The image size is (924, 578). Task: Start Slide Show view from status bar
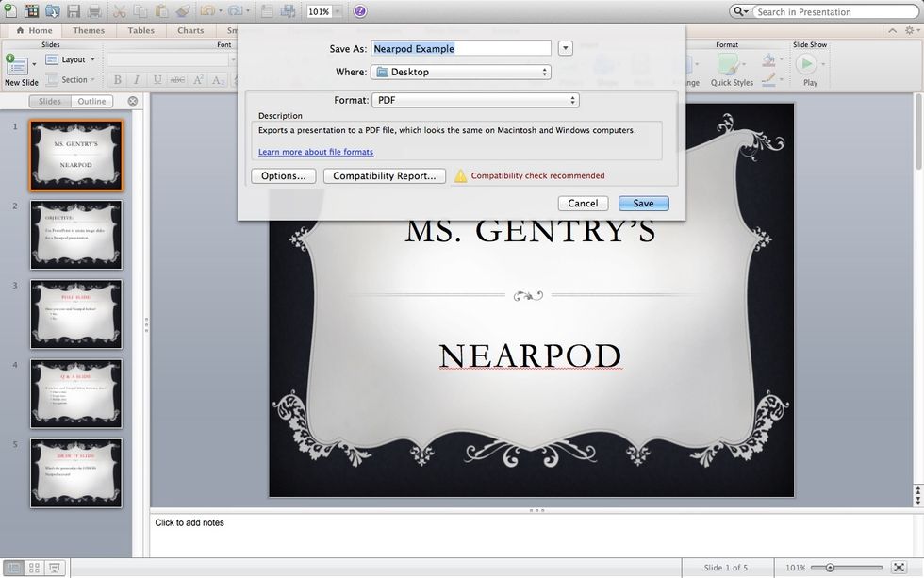coord(55,568)
